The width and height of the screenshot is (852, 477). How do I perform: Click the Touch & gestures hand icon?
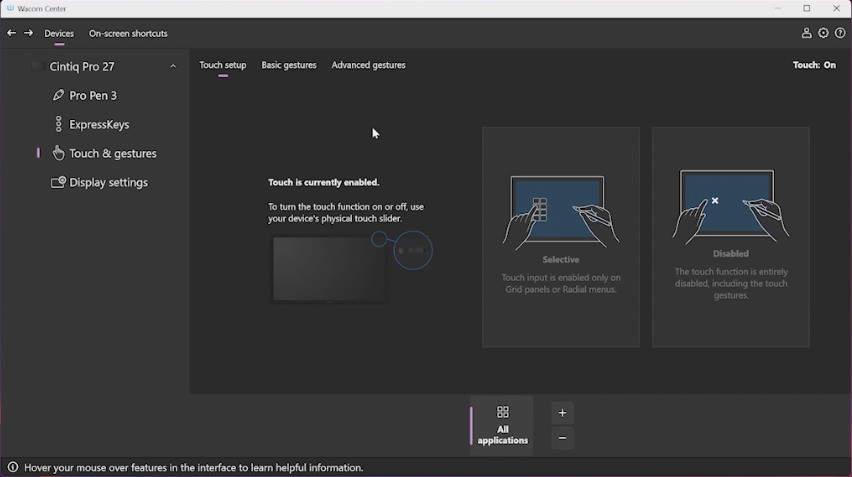[58, 153]
